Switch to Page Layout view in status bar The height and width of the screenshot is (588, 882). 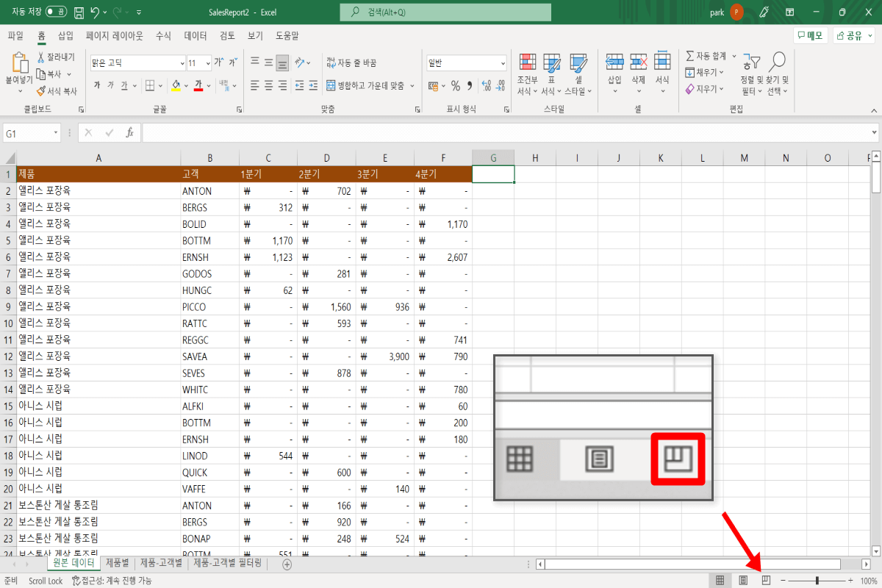[x=743, y=581]
